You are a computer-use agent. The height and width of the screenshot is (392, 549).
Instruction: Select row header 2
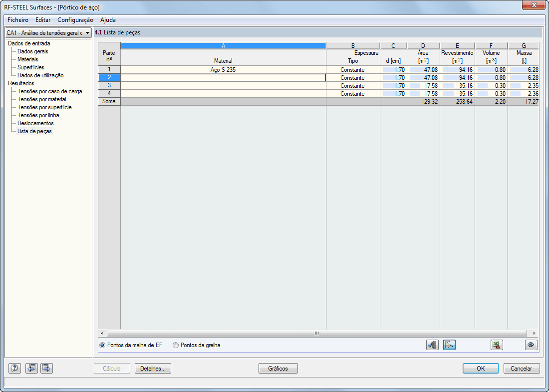(x=109, y=78)
